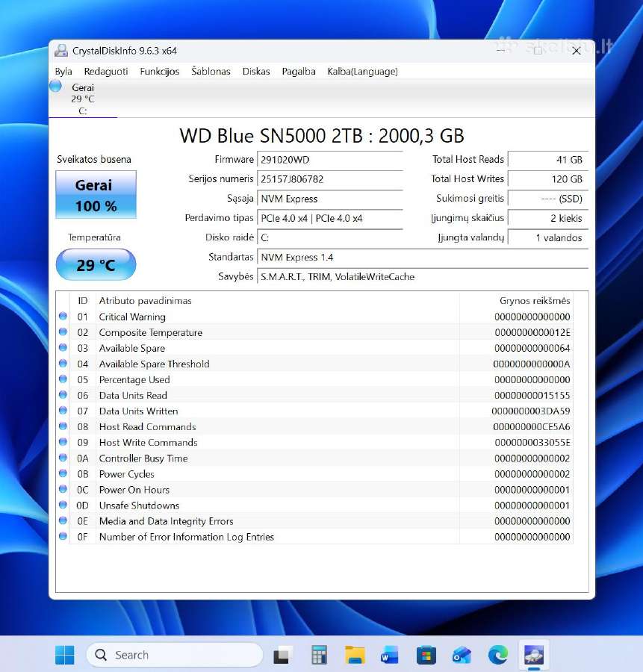
Task: Click the WD Blue SN5000 2TB drive title
Action: pyautogui.click(x=322, y=136)
